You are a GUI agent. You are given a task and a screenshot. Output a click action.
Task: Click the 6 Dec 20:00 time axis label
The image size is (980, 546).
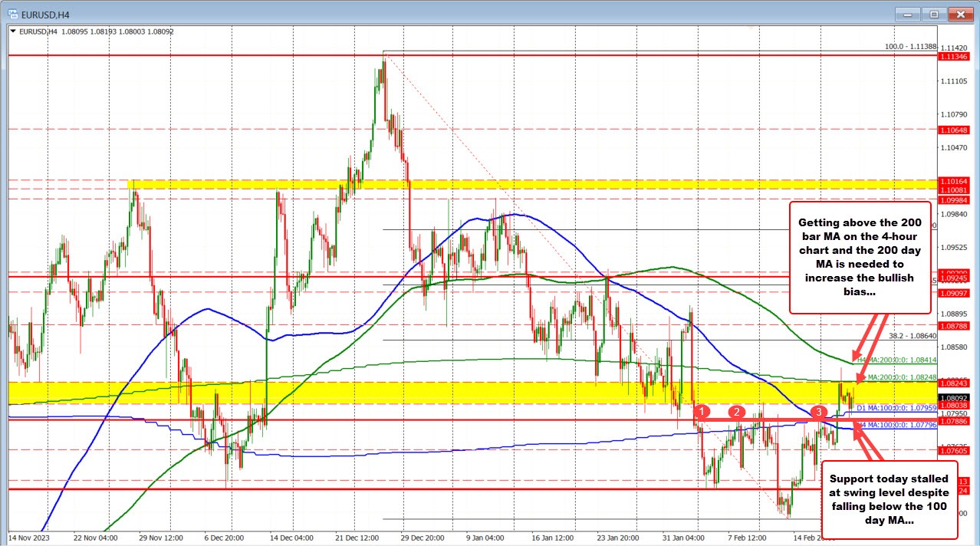pyautogui.click(x=225, y=537)
